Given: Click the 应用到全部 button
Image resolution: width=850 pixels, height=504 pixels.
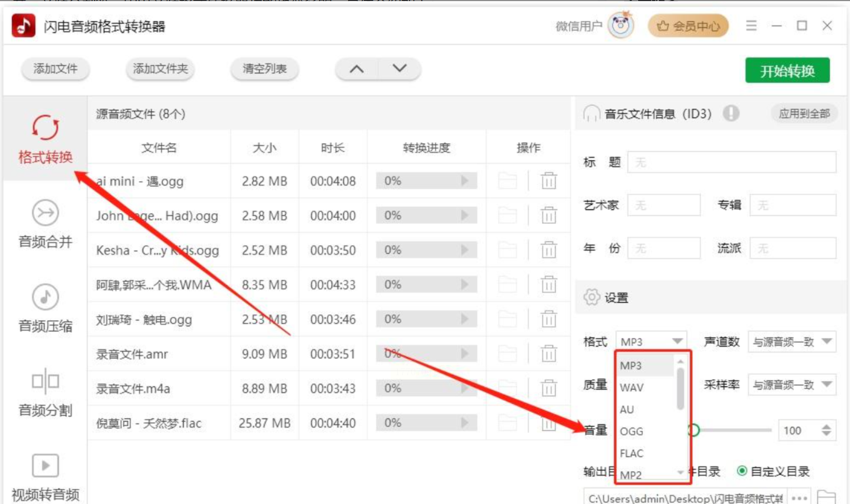Looking at the screenshot, I should 804,114.
